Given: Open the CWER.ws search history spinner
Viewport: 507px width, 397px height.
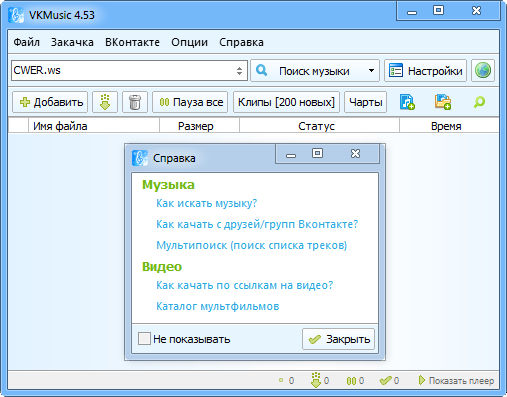Looking at the screenshot, I should click(239, 71).
